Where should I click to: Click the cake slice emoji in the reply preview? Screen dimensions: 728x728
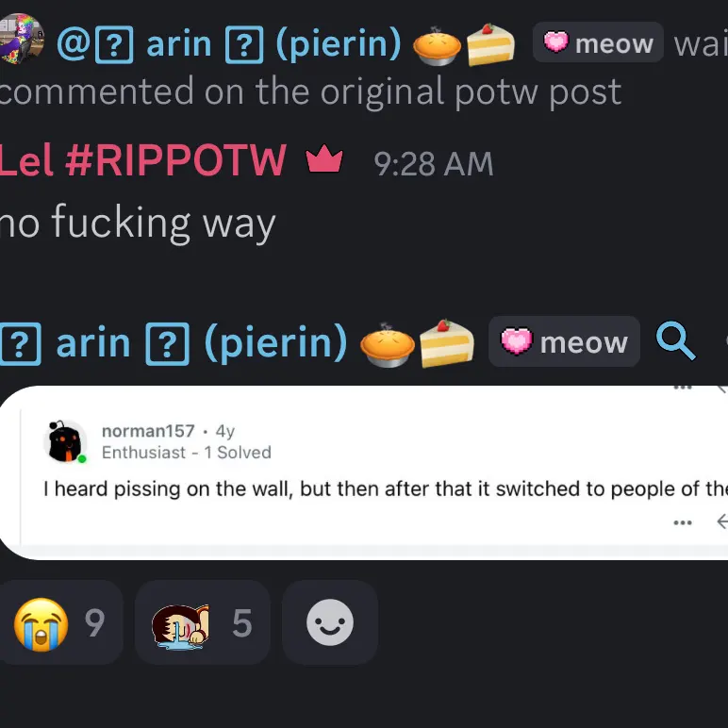(490, 44)
